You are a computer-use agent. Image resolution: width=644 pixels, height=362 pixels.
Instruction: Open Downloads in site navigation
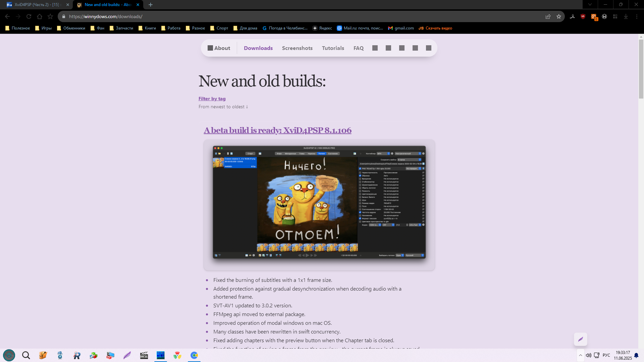pos(258,48)
